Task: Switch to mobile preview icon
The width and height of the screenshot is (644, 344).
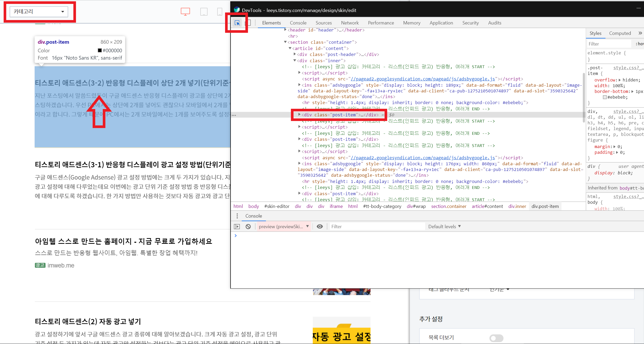Action: (220, 11)
